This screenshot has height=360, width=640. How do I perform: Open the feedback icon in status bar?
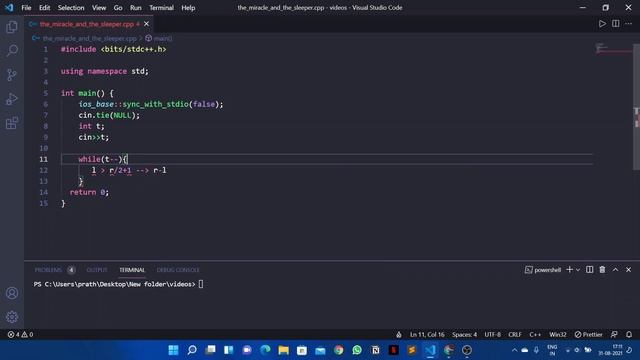[614, 334]
